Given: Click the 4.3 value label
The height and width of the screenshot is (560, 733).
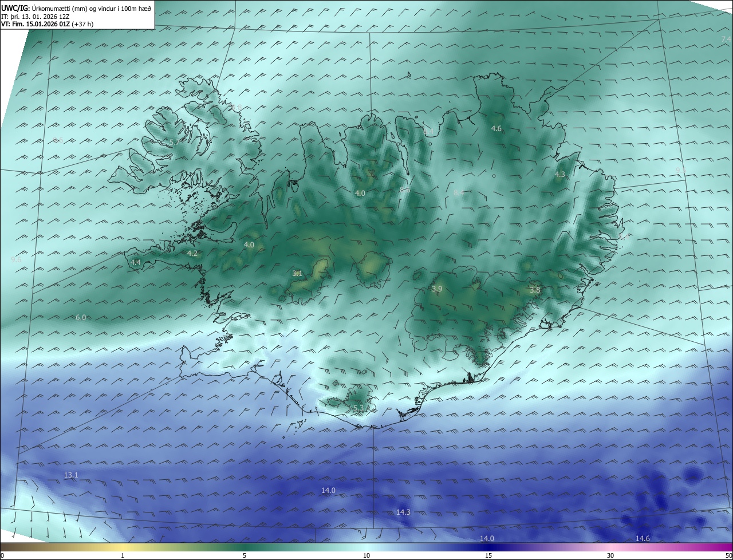Looking at the screenshot, I should pos(559,175).
